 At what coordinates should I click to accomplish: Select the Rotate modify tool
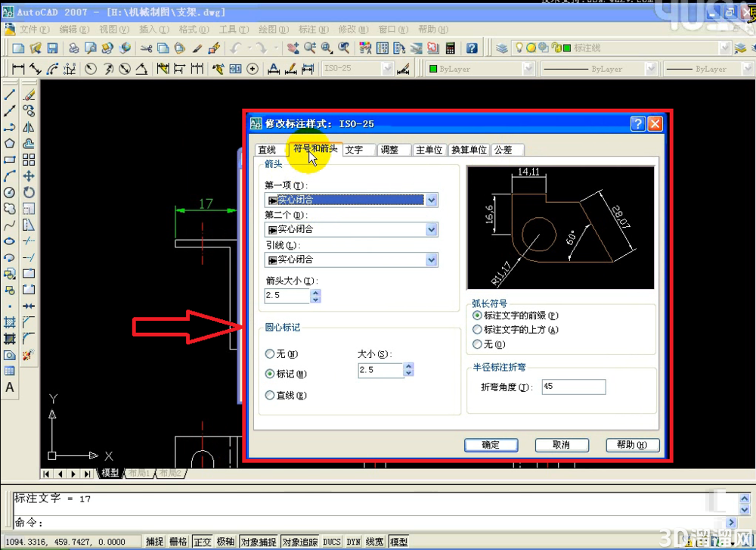[x=29, y=192]
